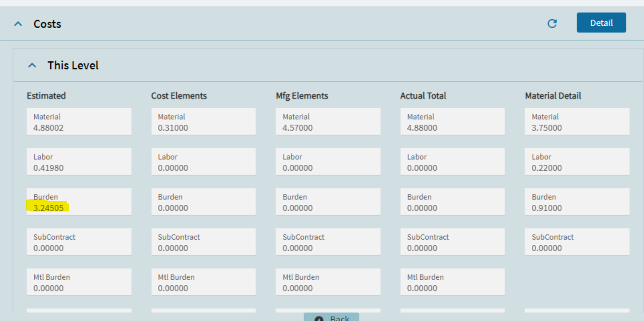Select the Actual Total Material field
644x321 pixels.
point(453,122)
